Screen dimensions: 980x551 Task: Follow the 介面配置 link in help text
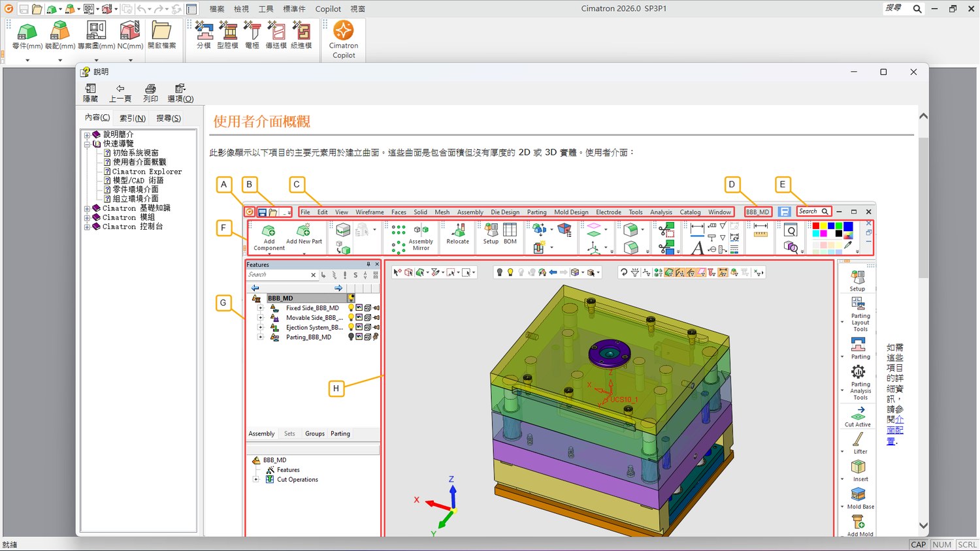pyautogui.click(x=895, y=430)
